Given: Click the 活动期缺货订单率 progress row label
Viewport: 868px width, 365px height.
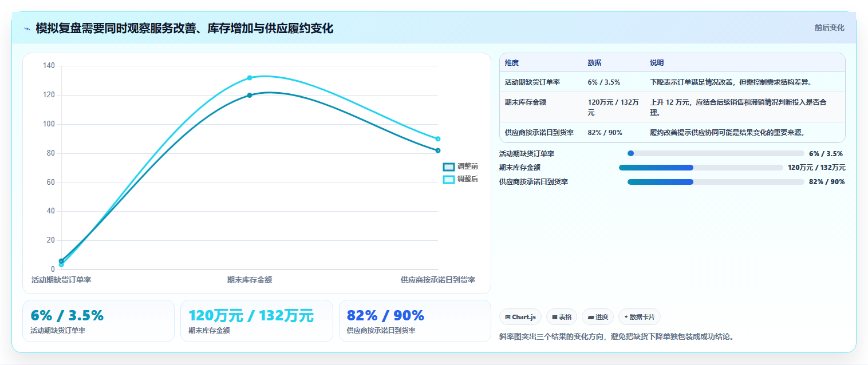Looking at the screenshot, I should (x=527, y=153).
